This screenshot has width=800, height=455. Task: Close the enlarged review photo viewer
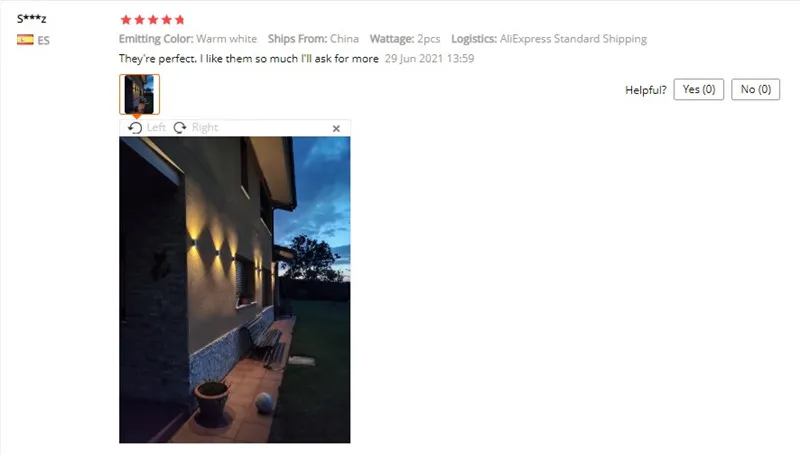(336, 129)
